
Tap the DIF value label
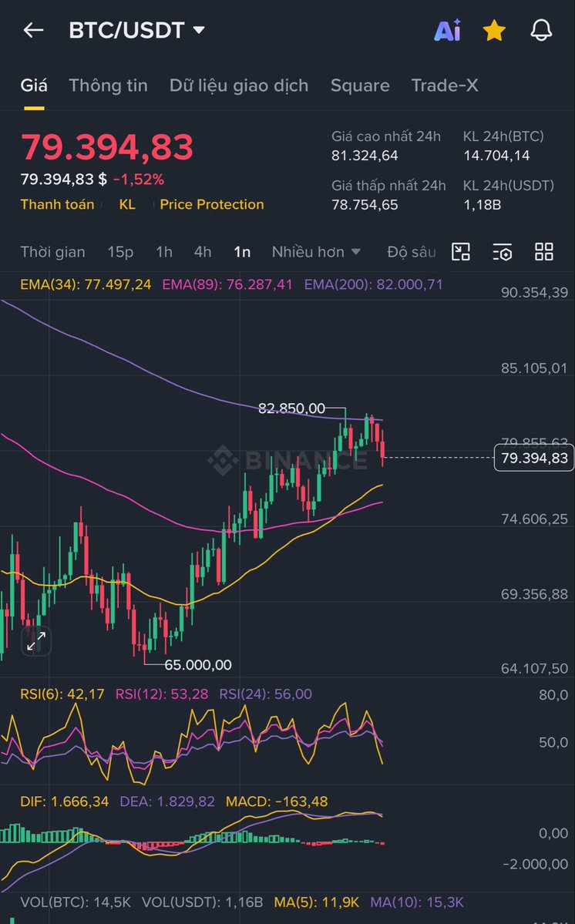point(64,801)
